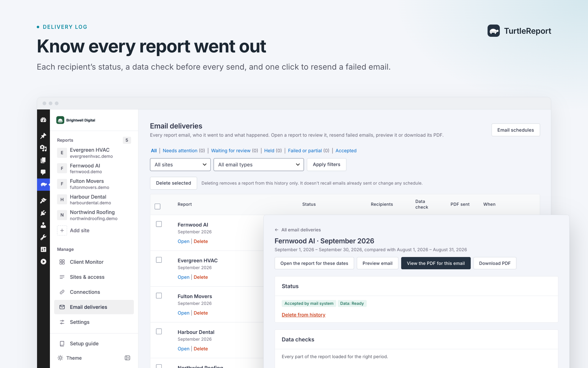This screenshot has width=588, height=368.
Task: Select the TurtleReport turtle sidebar icon
Action: (x=43, y=185)
